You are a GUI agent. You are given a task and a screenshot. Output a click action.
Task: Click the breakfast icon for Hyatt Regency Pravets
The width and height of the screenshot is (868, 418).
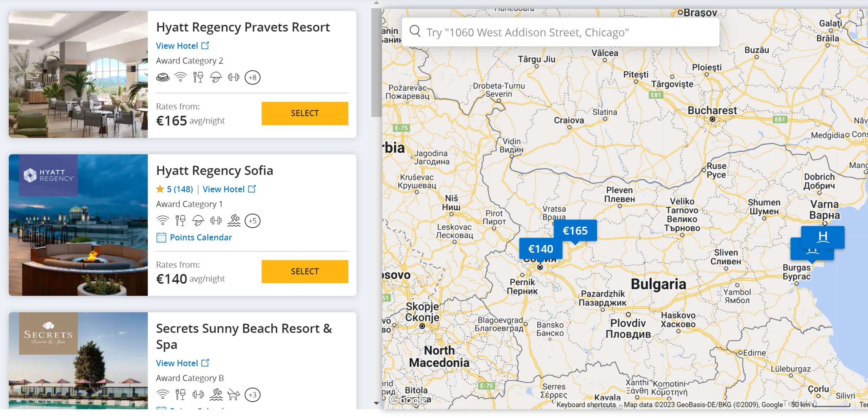coord(163,77)
